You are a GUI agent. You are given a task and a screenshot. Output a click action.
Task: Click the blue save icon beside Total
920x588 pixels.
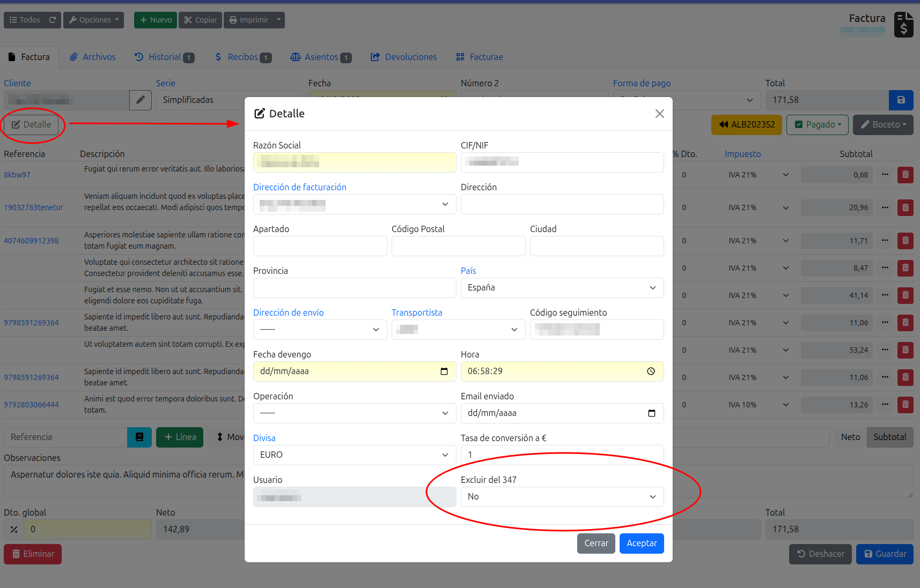(x=901, y=100)
